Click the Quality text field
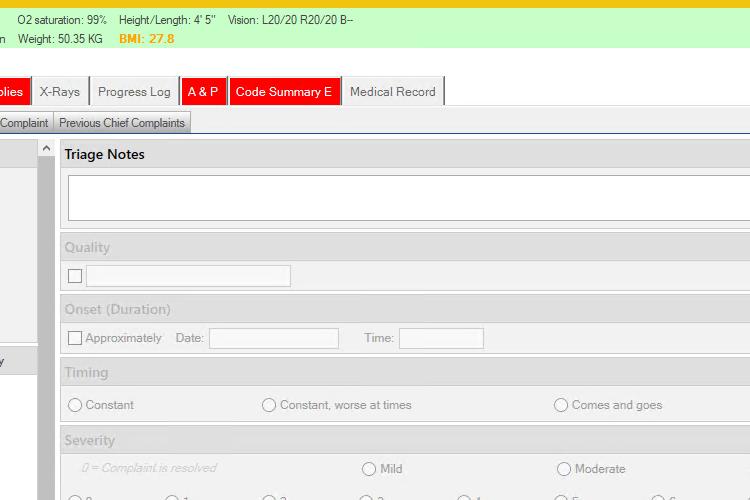 pyautogui.click(x=188, y=276)
